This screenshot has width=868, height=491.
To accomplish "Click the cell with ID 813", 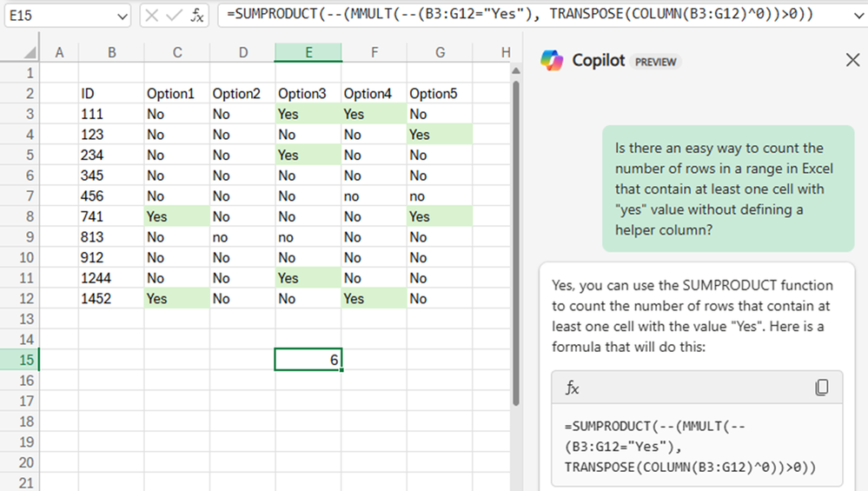I will click(x=111, y=237).
